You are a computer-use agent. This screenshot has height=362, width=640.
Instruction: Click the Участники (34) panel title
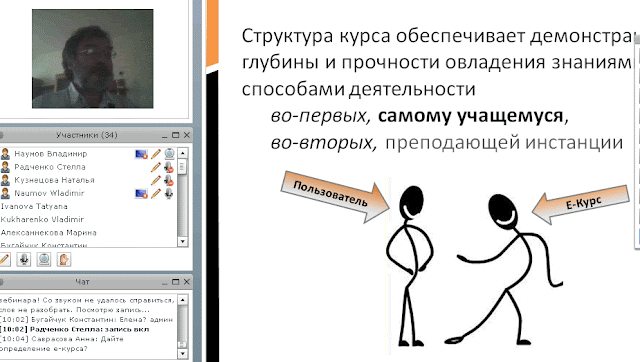87,135
